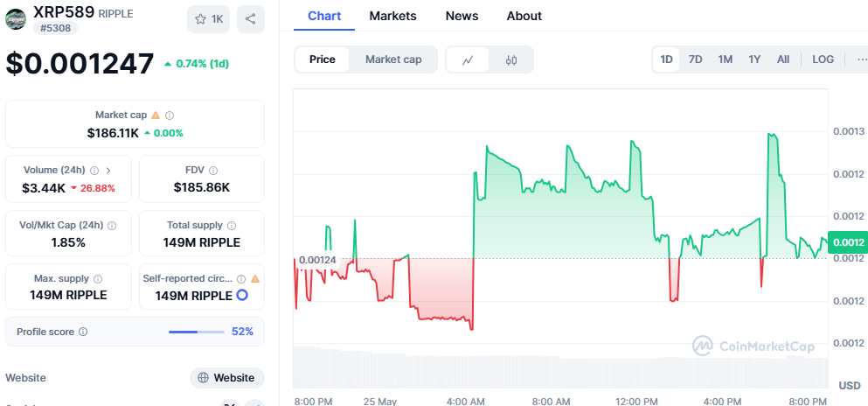Click the $3.44K volume value
Viewport: 868px width, 406px height.
tap(43, 188)
